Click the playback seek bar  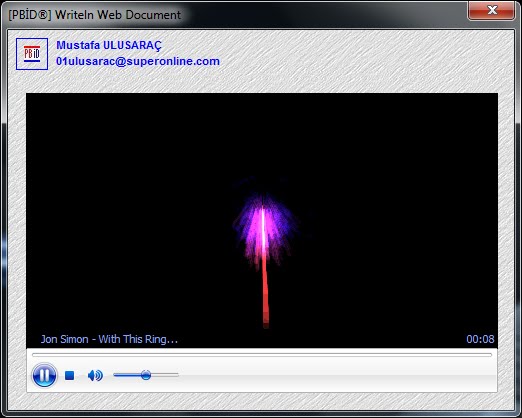click(x=262, y=355)
